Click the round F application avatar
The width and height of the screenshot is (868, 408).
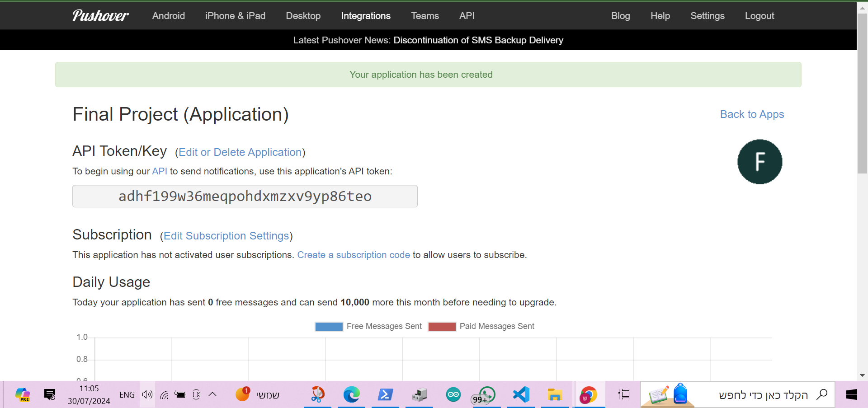click(x=759, y=162)
